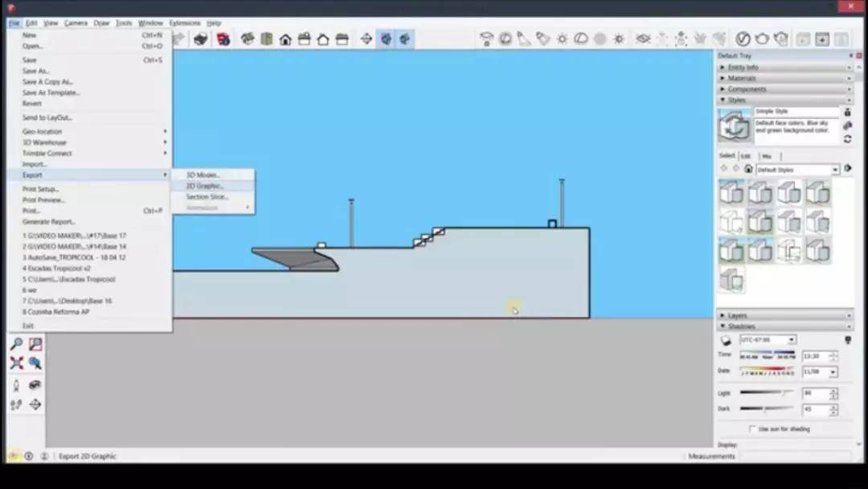The height and width of the screenshot is (489, 868).
Task: Choose 2D Graphic from Export submenu
Action: click(x=205, y=186)
